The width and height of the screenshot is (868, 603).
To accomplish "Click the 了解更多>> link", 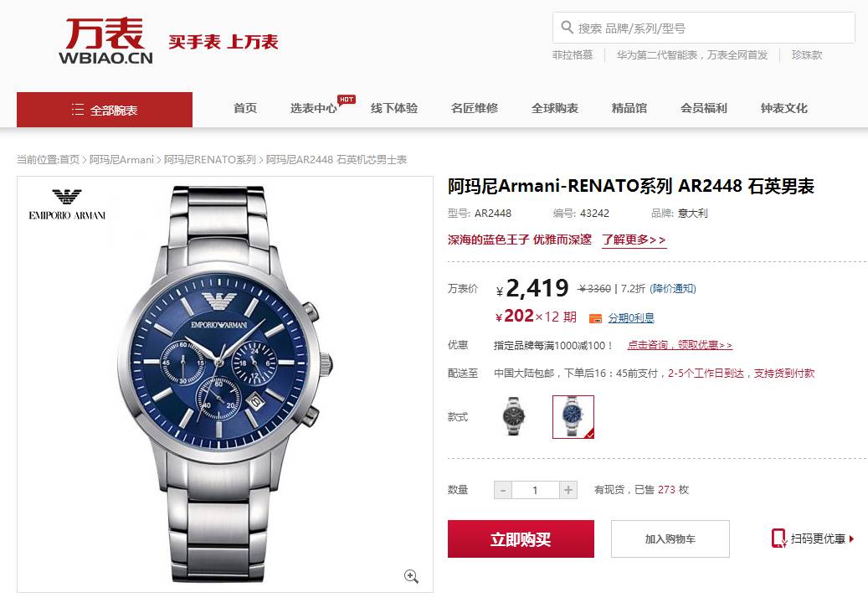I will [634, 240].
